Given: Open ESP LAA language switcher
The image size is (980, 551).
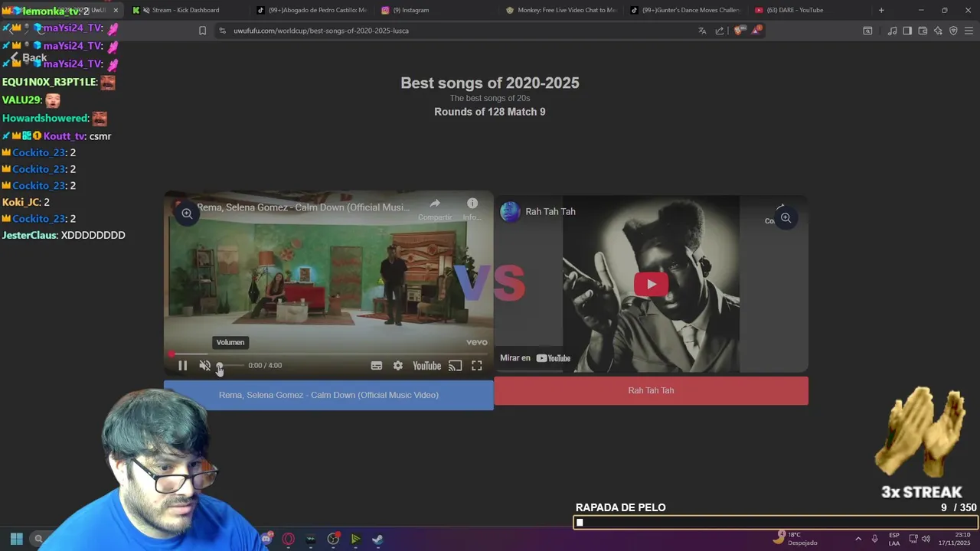Looking at the screenshot, I should point(894,539).
